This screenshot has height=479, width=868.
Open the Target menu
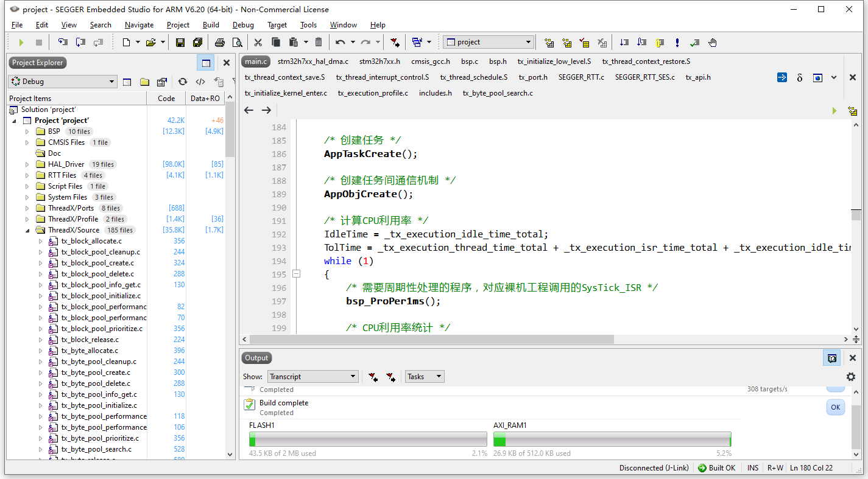(x=277, y=25)
